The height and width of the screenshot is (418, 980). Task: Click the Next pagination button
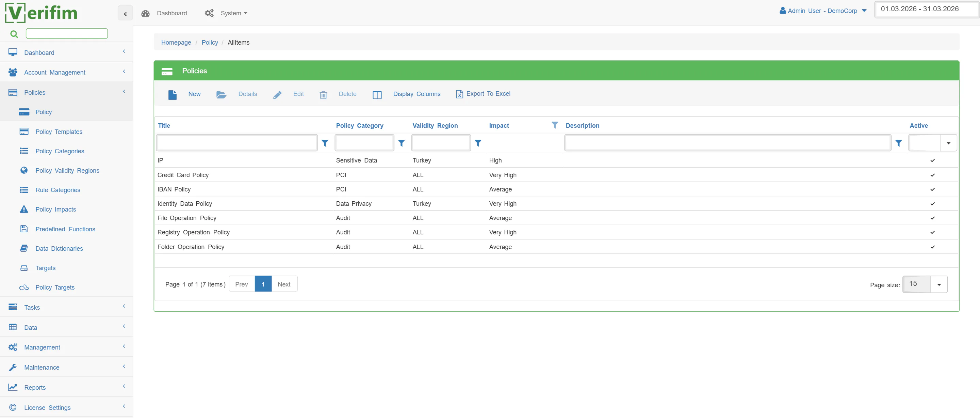(284, 284)
